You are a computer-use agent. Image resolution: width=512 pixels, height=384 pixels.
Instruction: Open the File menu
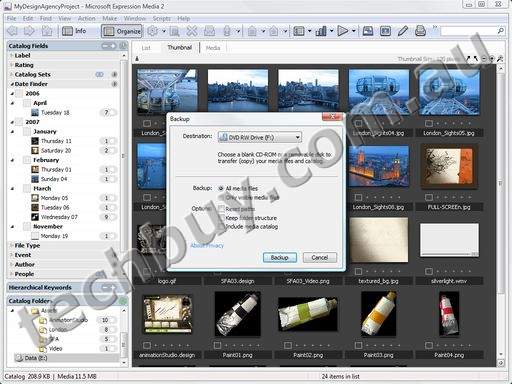11,19
